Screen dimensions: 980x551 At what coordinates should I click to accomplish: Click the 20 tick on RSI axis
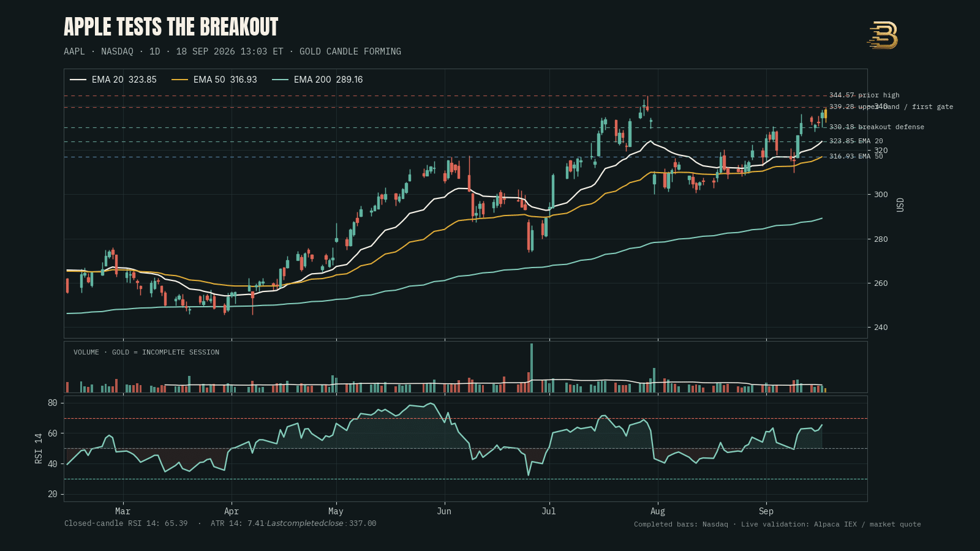pos(53,494)
